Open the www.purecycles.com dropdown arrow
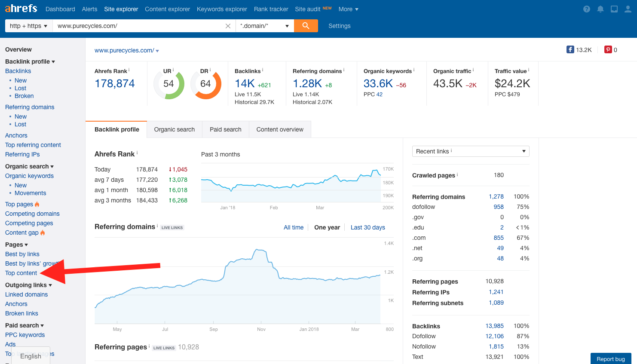This screenshot has width=637, height=364. [157, 51]
